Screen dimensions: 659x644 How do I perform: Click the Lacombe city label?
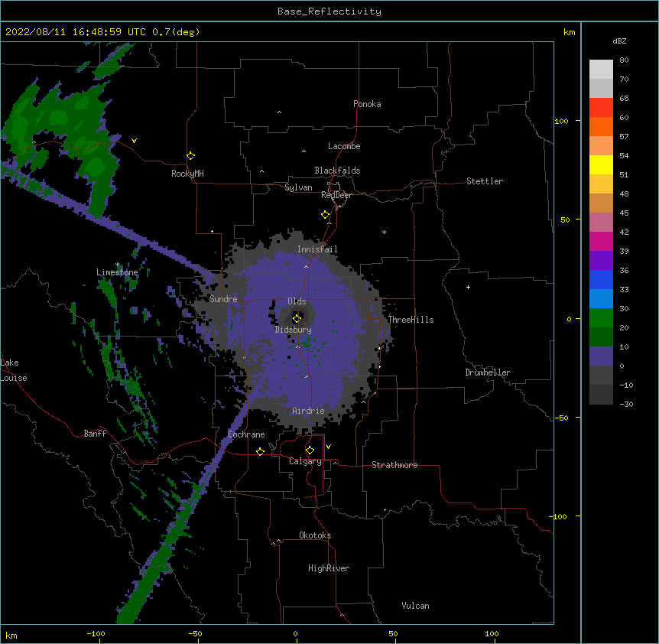click(x=344, y=146)
